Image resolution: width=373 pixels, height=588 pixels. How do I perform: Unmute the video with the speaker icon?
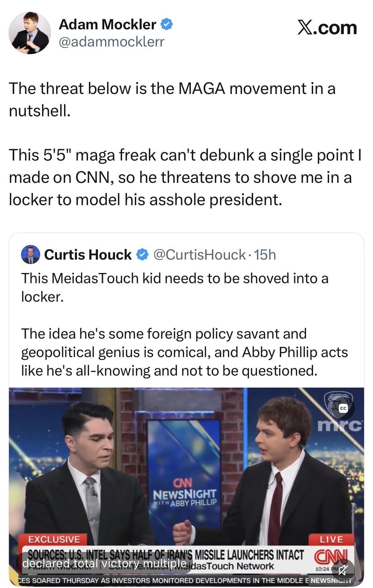tap(343, 569)
